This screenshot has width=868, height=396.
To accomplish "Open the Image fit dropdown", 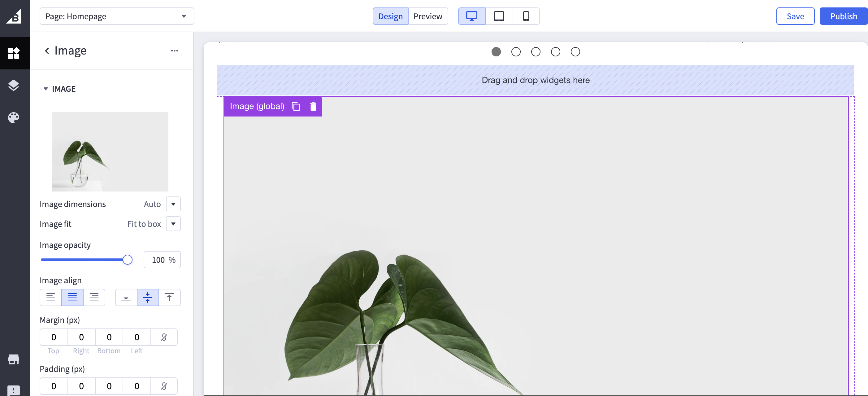I will (173, 224).
